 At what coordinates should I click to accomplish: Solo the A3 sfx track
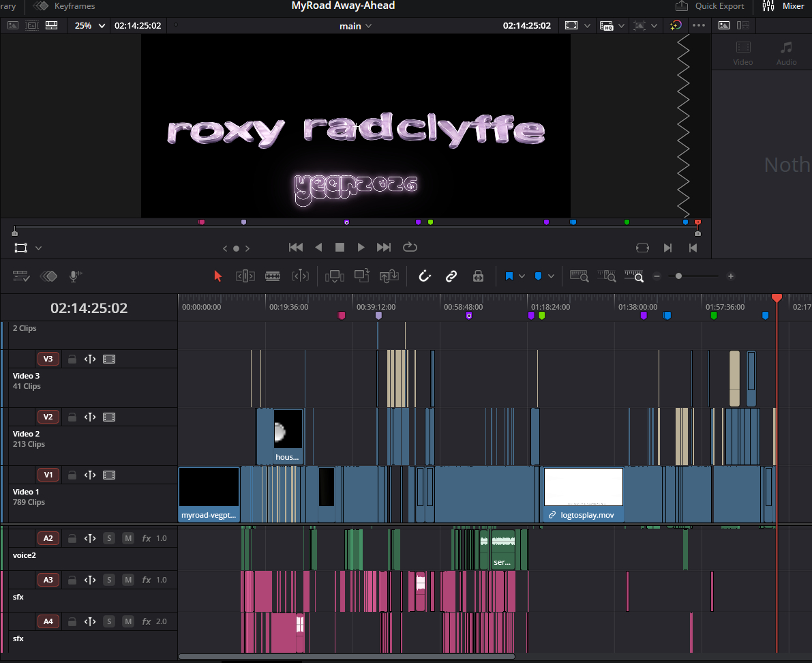(108, 580)
